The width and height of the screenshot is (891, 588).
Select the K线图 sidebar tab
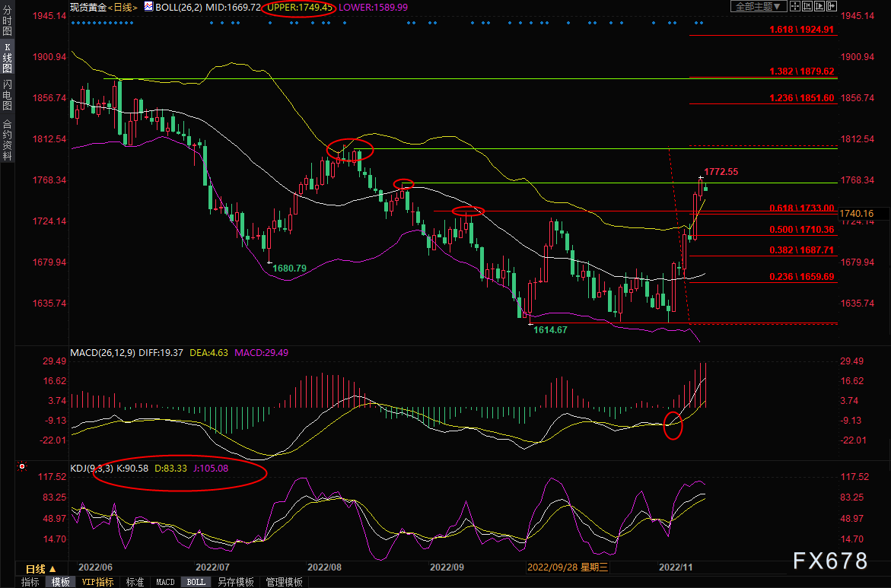[x=7, y=58]
